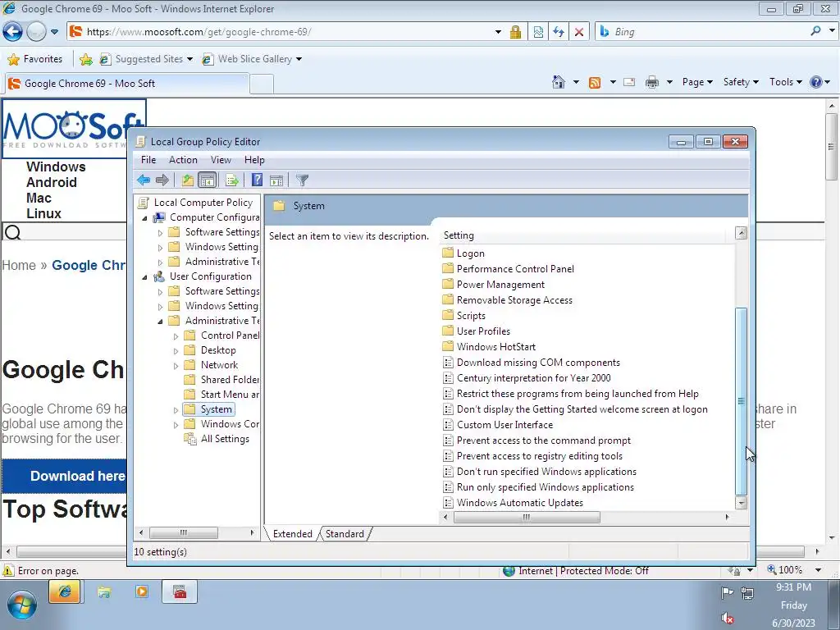This screenshot has width=840, height=630.
Task: Click the IE Home icon
Action: (558, 82)
